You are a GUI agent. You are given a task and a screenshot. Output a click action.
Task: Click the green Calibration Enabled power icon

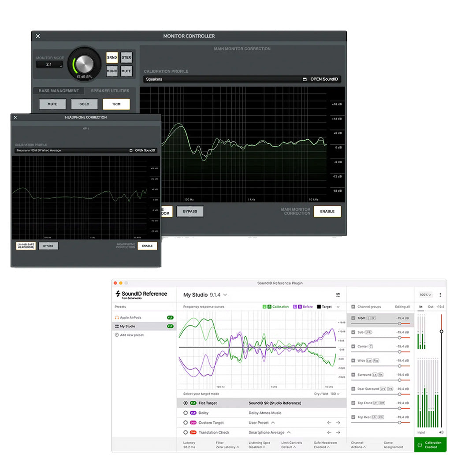click(x=420, y=444)
